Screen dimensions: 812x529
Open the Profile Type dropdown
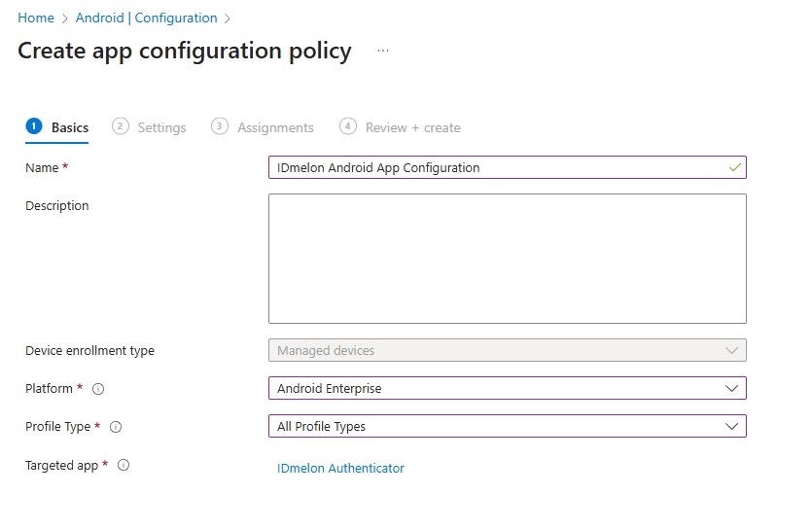pos(507,426)
